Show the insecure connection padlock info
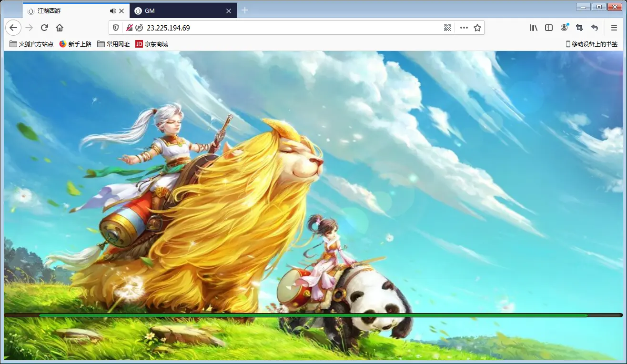The height and width of the screenshot is (364, 627). point(129,28)
